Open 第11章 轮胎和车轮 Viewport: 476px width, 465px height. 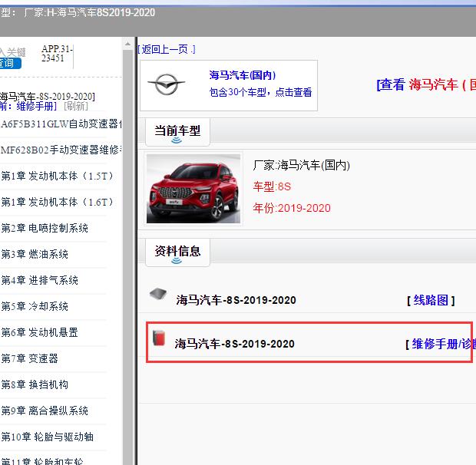[42, 461]
